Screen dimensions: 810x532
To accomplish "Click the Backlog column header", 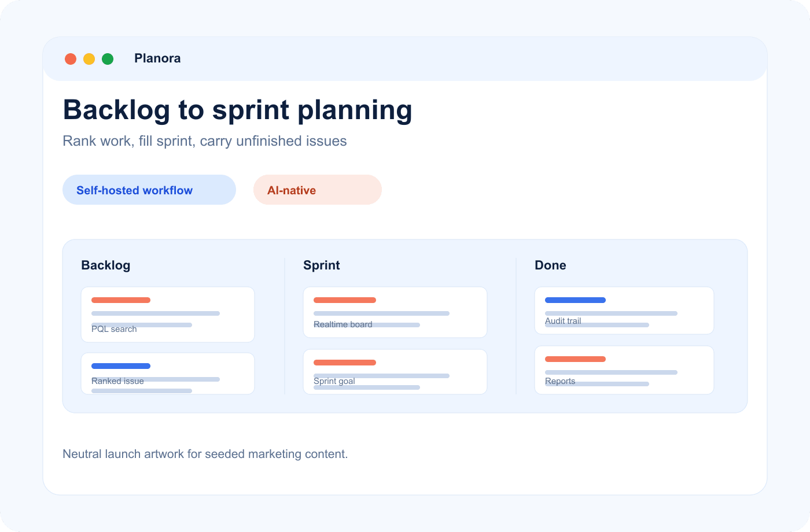I will [x=106, y=265].
